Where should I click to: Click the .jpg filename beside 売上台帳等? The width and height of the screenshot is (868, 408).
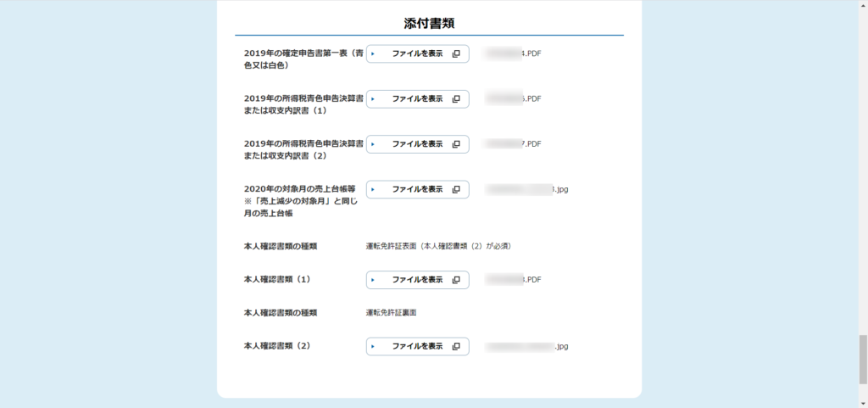[527, 189]
